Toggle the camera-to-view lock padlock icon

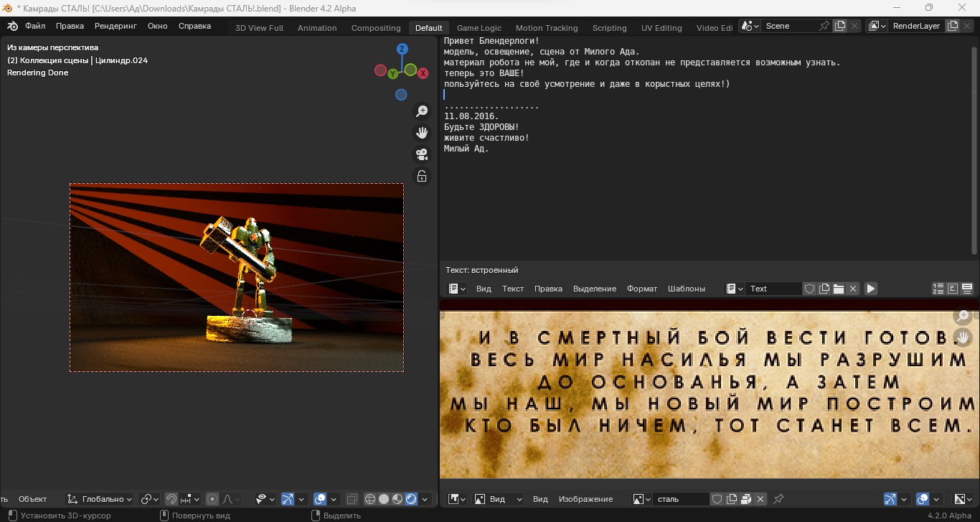pos(422,176)
